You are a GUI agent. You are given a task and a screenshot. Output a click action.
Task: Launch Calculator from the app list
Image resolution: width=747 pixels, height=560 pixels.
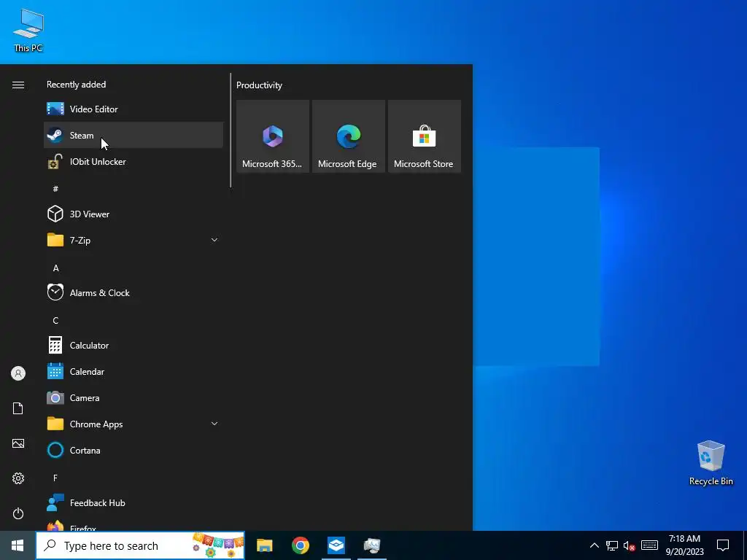(x=133, y=345)
